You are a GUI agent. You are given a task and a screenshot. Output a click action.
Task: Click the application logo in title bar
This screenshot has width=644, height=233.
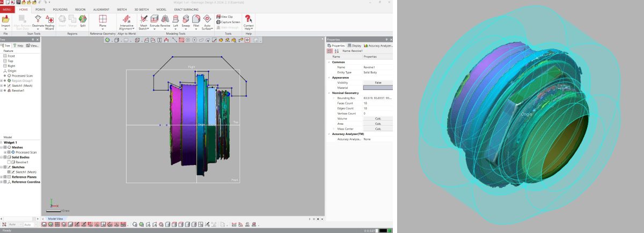tap(2, 3)
